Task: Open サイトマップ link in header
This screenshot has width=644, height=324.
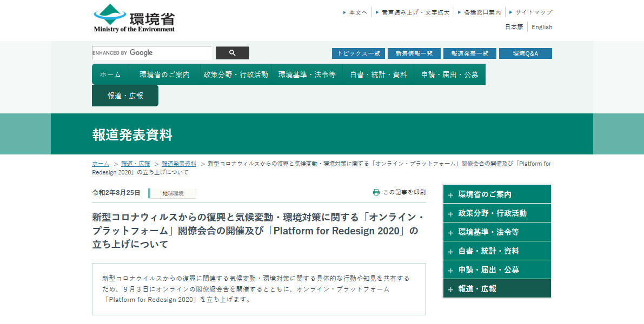Action: click(533, 12)
